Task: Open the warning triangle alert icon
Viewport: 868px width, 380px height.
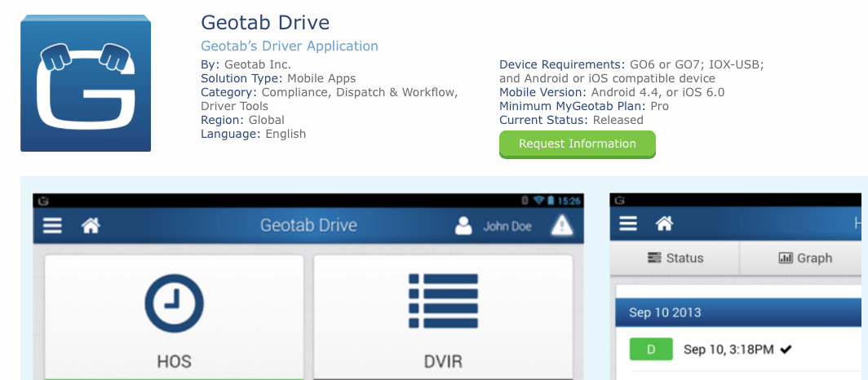Action: (x=562, y=226)
